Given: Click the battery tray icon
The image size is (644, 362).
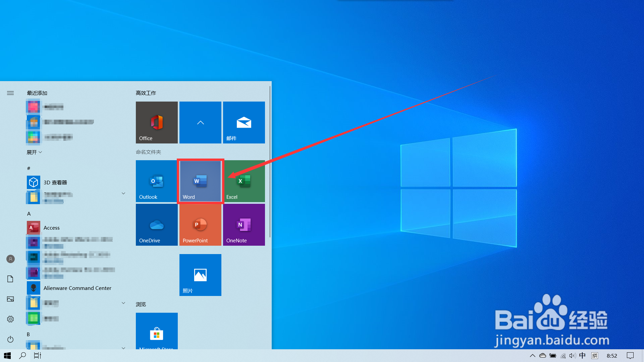Looking at the screenshot, I should click(x=553, y=356).
